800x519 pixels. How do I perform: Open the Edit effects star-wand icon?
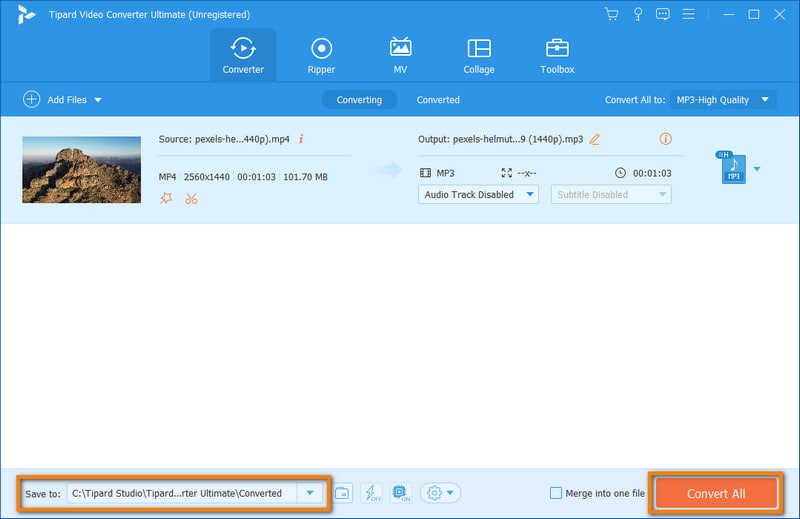pos(166,199)
